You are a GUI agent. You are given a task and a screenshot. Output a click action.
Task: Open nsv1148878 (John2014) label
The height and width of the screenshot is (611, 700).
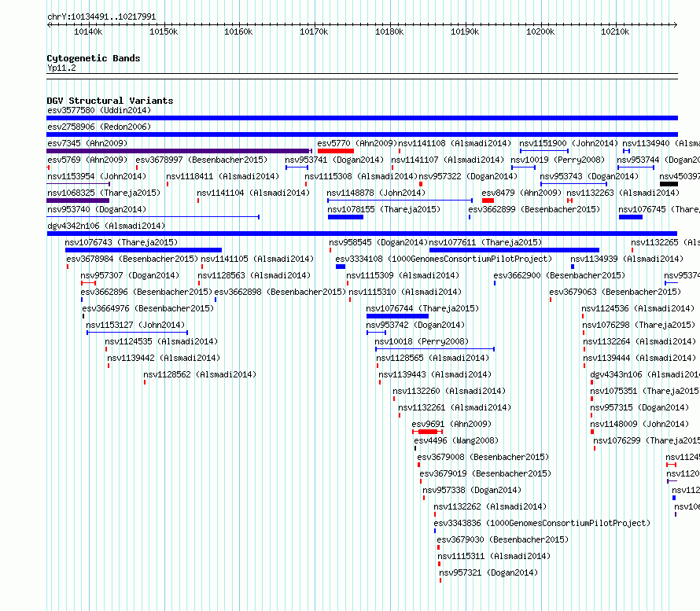tap(376, 193)
